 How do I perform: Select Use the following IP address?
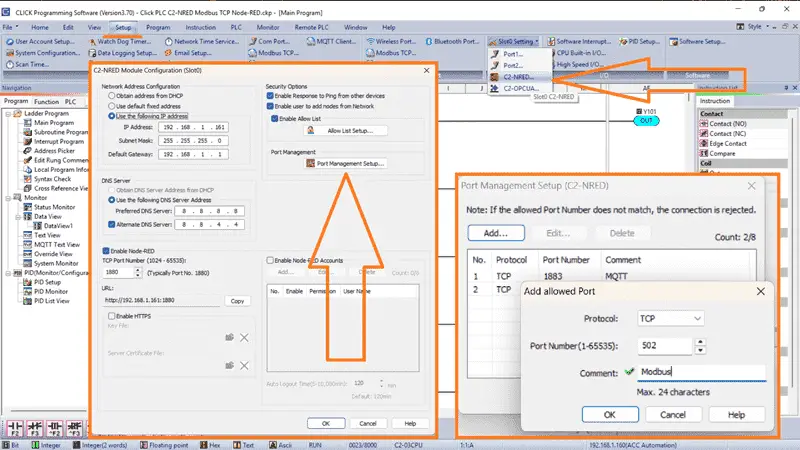111,116
